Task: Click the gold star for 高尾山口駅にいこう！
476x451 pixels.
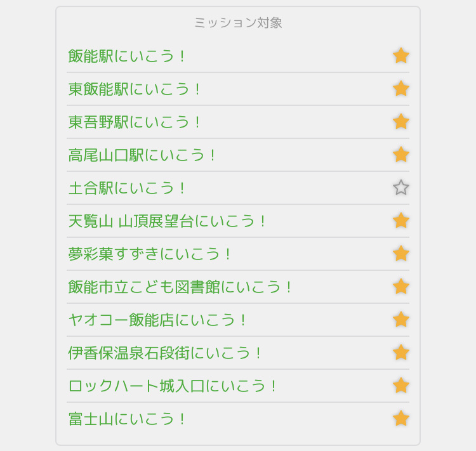Action: (x=401, y=155)
